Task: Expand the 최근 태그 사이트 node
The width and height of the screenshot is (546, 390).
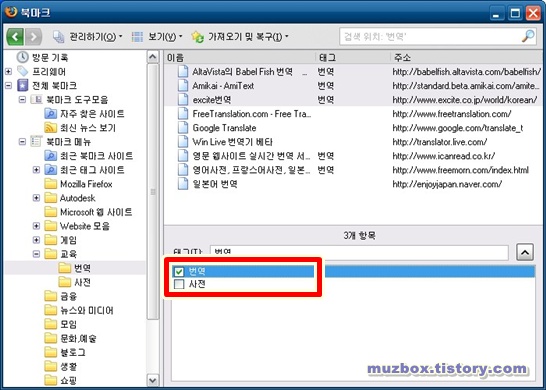Action: click(36, 170)
